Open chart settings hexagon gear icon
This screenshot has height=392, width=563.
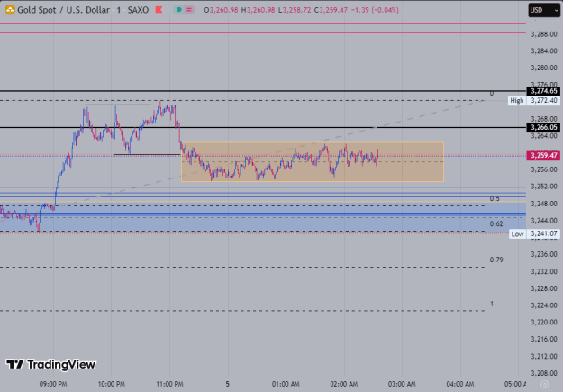click(x=545, y=385)
